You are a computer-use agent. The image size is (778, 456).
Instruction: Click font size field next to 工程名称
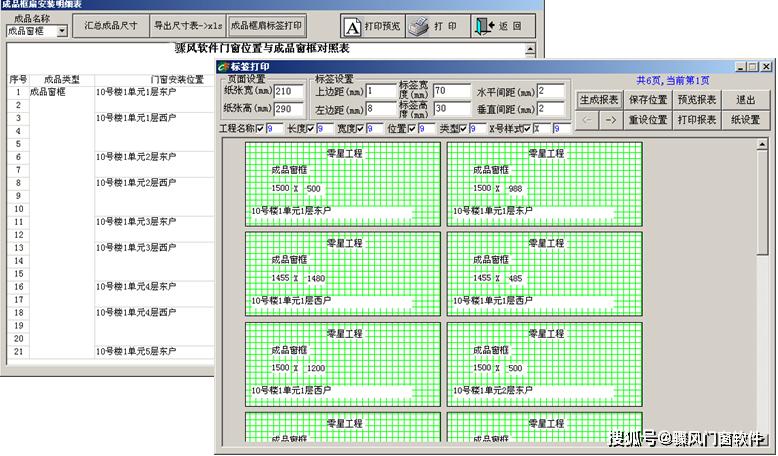tap(274, 129)
